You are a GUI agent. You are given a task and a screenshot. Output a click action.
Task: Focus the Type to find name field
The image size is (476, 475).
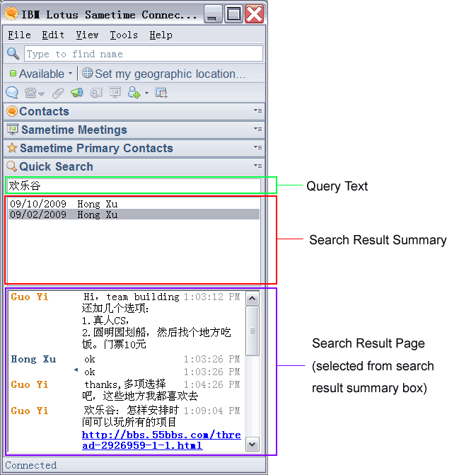[144, 54]
